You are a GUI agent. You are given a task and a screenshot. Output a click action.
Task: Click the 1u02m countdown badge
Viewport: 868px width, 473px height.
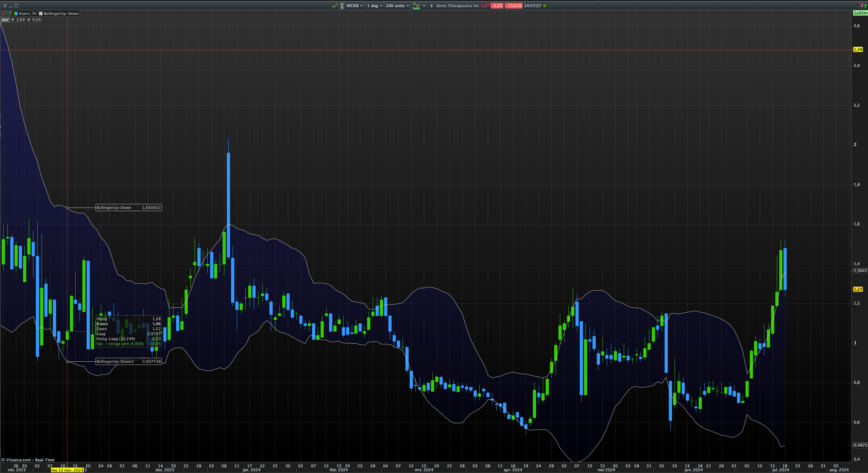(x=860, y=13)
